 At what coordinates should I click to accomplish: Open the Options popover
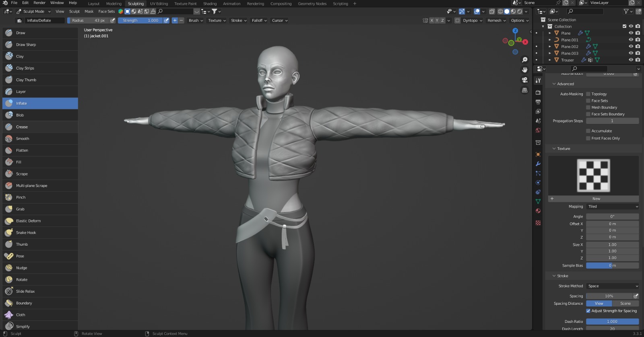(519, 21)
